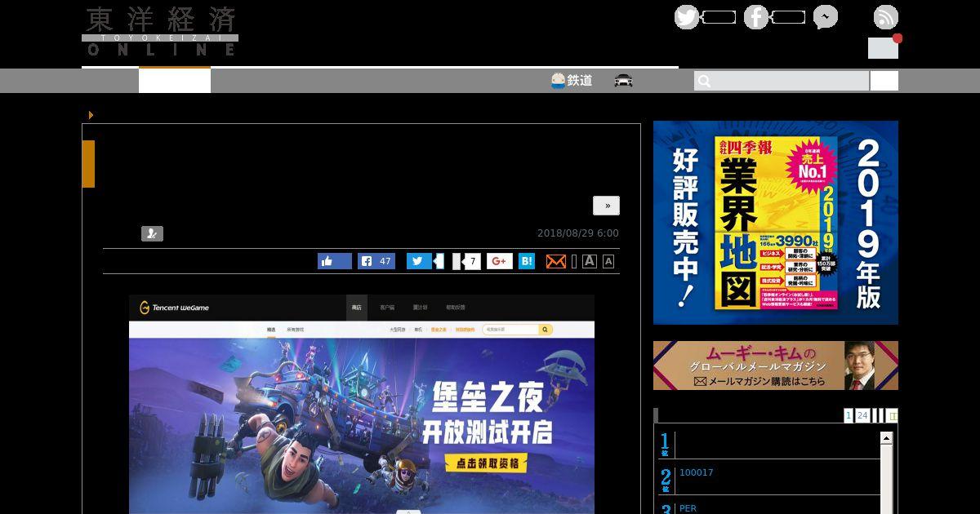Image resolution: width=980 pixels, height=514 pixels.
Task: Open ranking item 2 titled 100017
Action: click(x=697, y=472)
